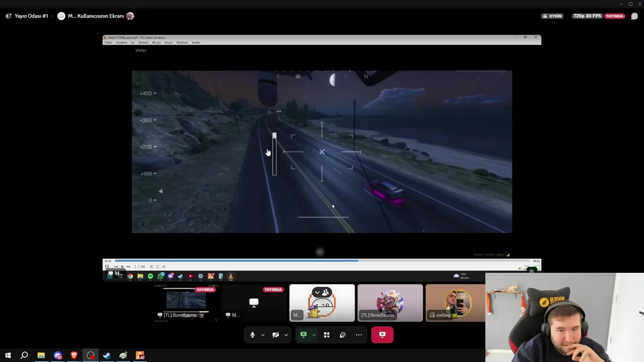Viewport: 644px width, 362px height.
Task: Select the M... screen share tile
Action: coord(254,303)
